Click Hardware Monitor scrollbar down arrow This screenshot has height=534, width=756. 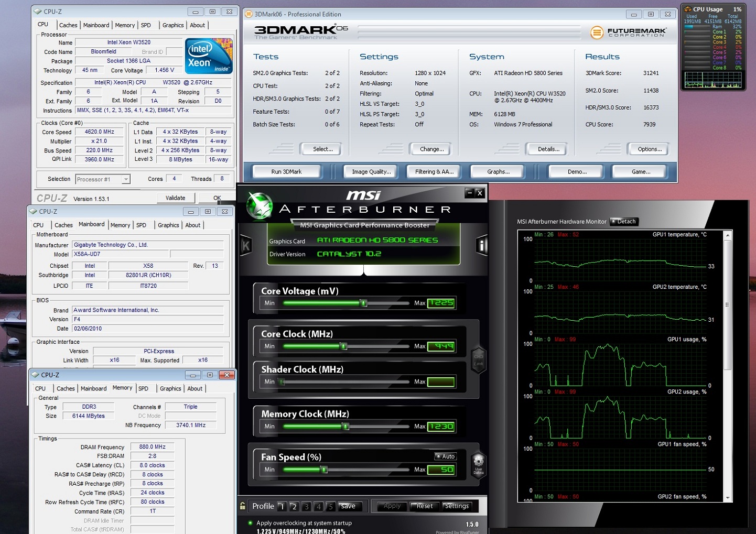(728, 498)
